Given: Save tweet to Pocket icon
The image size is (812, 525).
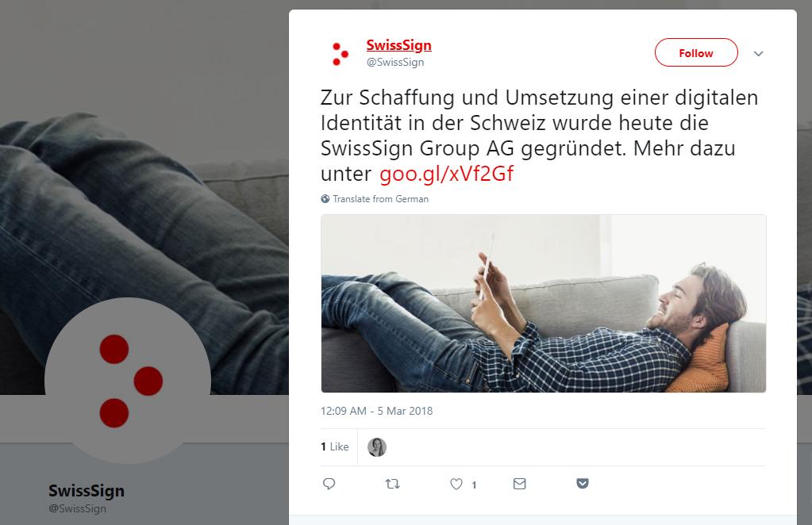Looking at the screenshot, I should [x=583, y=483].
